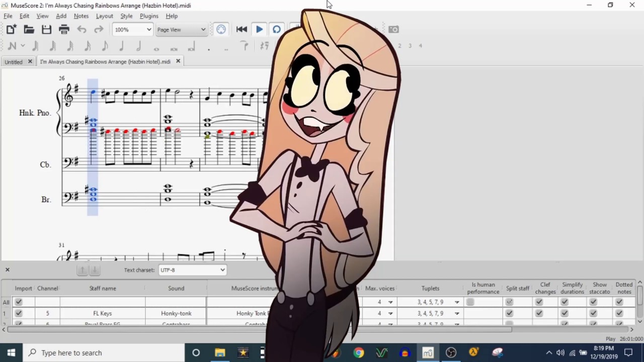This screenshot has height=362, width=644.
Task: Toggle Clef changes checkbox for row 1
Action: click(539, 313)
